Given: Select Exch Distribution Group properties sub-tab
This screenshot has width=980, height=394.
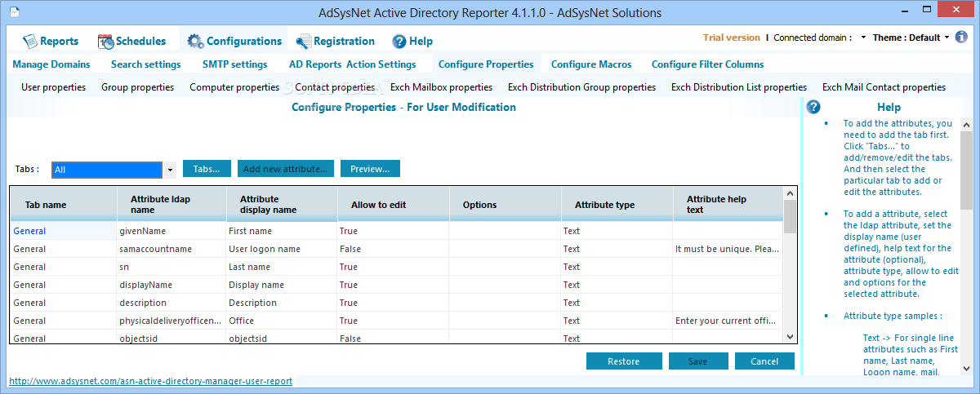Looking at the screenshot, I should 581,86.
